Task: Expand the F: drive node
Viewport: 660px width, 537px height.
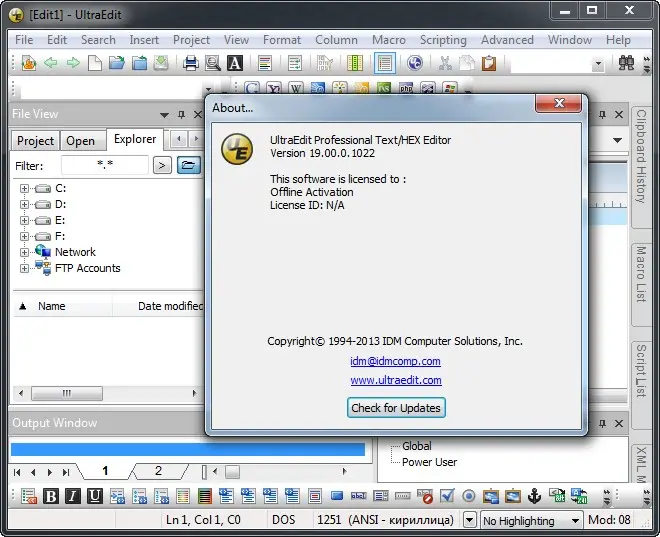Action: coord(24,237)
